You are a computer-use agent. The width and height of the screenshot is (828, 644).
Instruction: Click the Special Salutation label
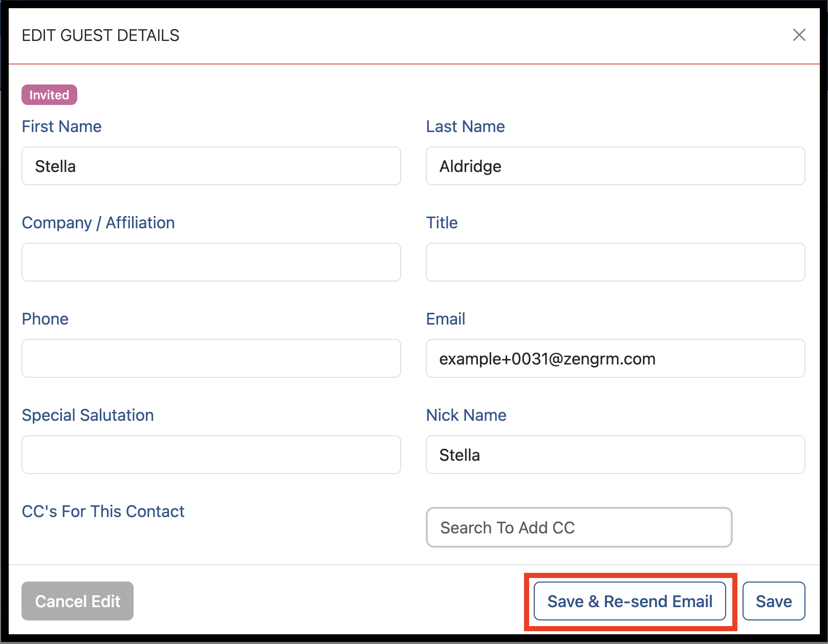point(88,415)
